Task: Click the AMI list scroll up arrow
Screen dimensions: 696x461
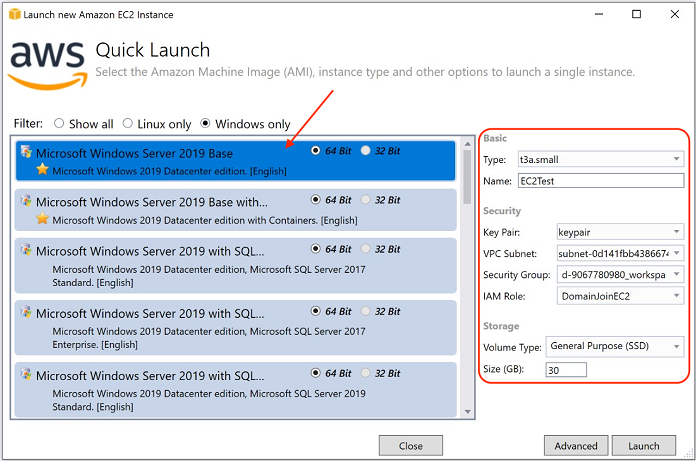Action: [x=467, y=144]
